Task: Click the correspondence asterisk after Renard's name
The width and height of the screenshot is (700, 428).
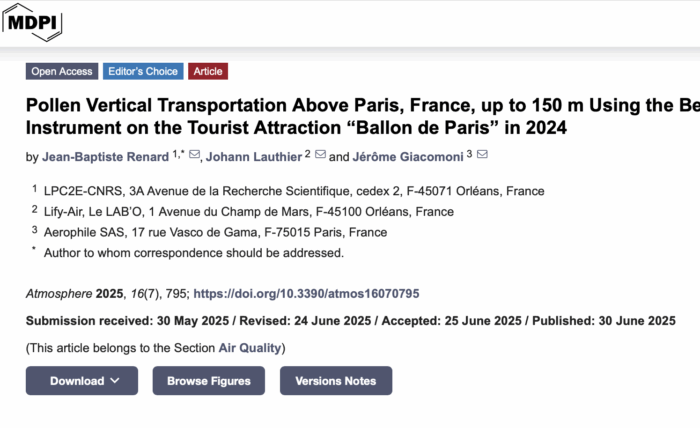Action: (181, 153)
